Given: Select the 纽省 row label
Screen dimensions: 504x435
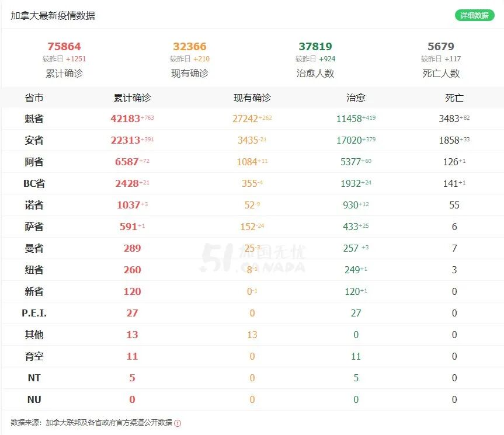Looking at the screenshot, I should click(34, 270).
